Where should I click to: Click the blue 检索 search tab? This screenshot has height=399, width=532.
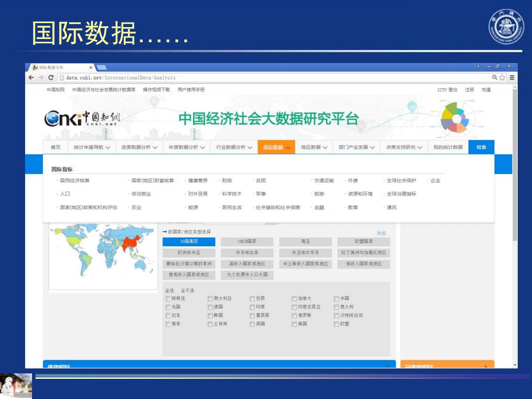[x=481, y=147]
